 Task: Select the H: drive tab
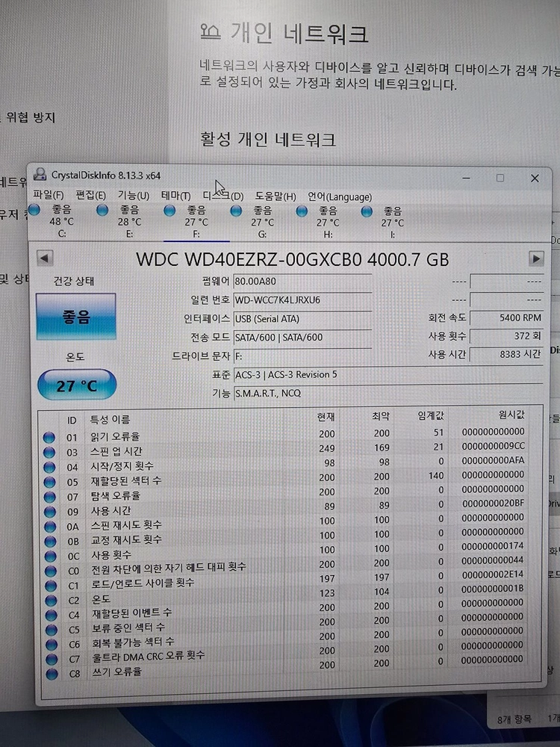pyautogui.click(x=328, y=223)
